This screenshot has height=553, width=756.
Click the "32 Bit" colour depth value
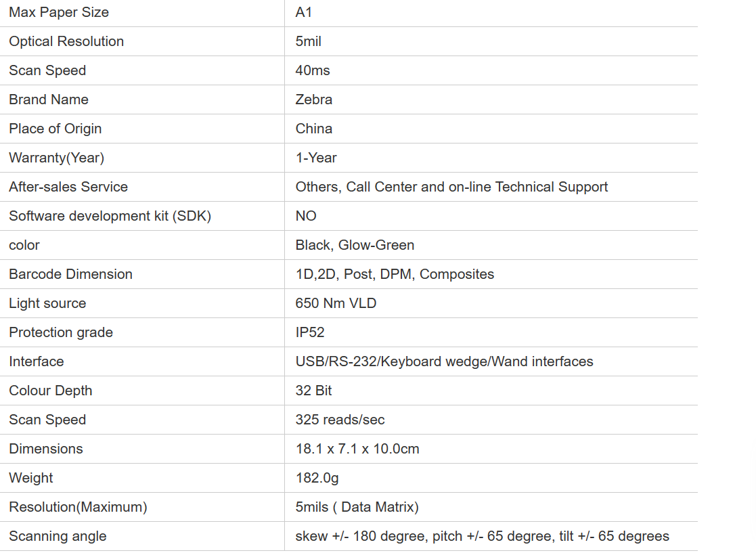pos(313,391)
